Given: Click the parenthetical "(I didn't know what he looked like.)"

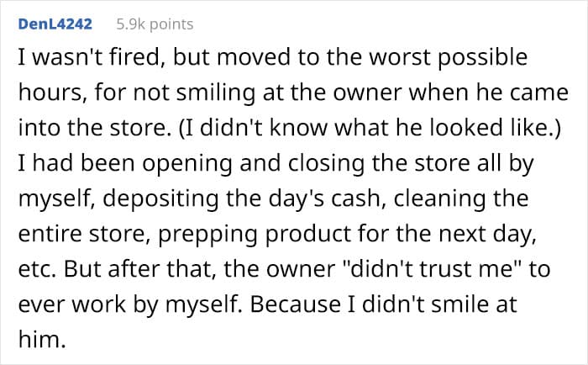Looking at the screenshot, I should [x=368, y=128].
